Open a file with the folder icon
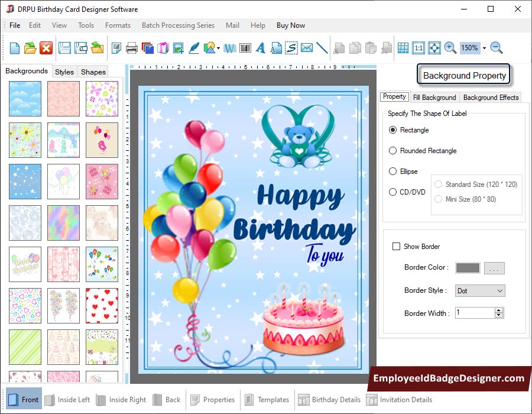The width and height of the screenshot is (532, 414). pyautogui.click(x=30, y=48)
